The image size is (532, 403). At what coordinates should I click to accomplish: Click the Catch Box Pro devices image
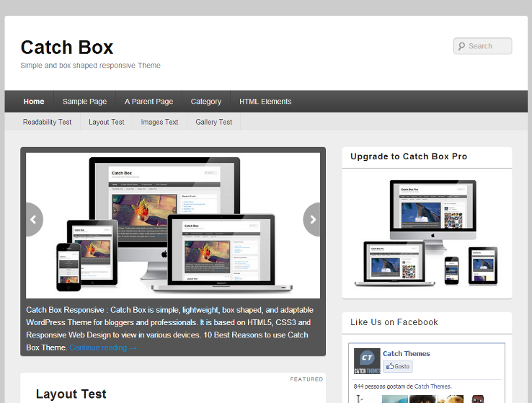(x=427, y=232)
